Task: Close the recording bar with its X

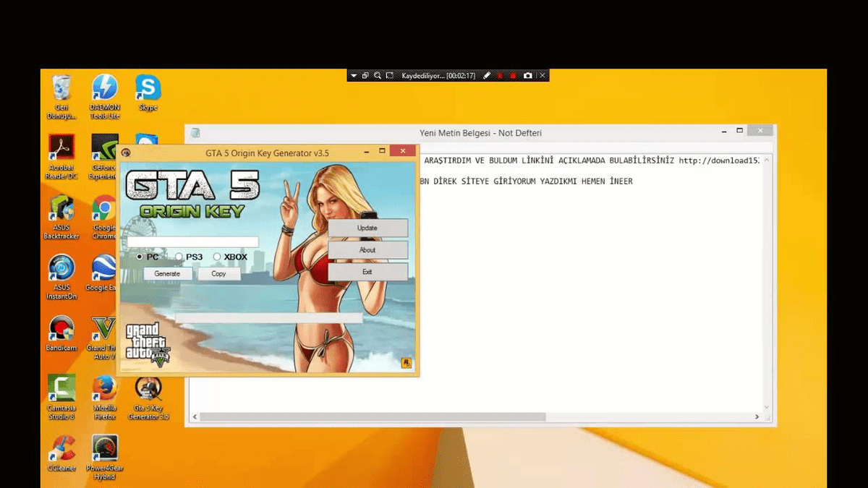Action: 542,75
